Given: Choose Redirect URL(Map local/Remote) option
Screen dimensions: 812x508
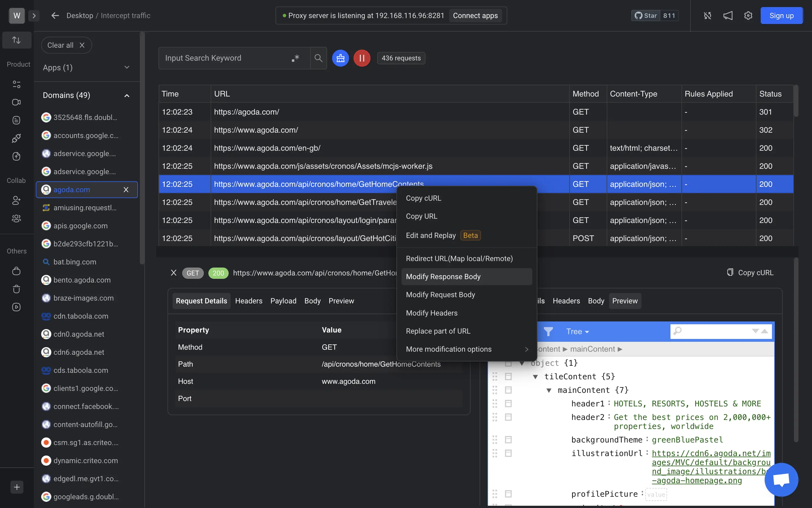Looking at the screenshot, I should click(x=467, y=259).
